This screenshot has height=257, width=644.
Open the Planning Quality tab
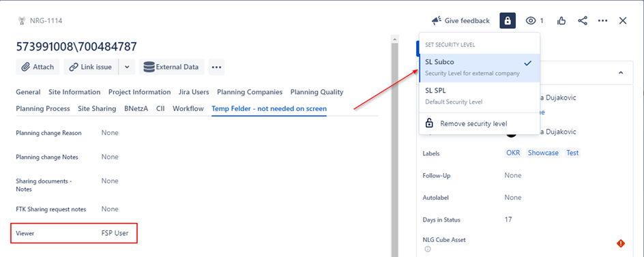pyautogui.click(x=317, y=92)
